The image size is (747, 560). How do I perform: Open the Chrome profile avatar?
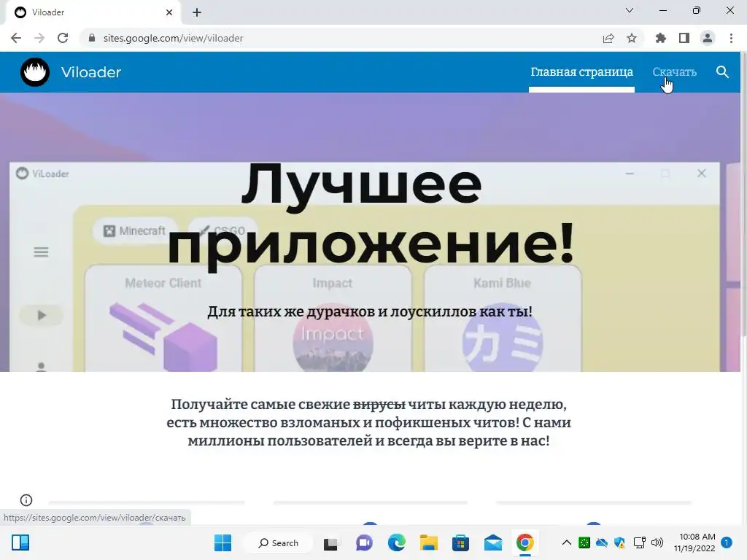(x=708, y=38)
